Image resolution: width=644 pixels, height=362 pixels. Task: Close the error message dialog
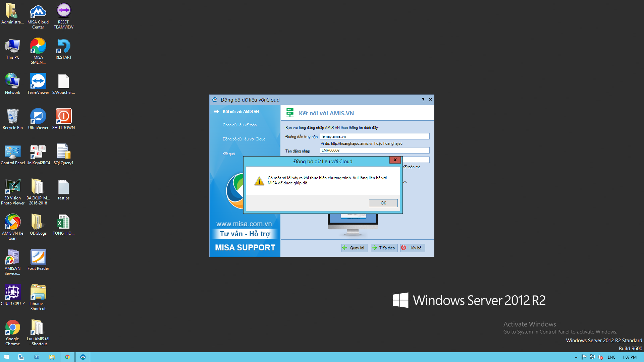click(x=395, y=160)
